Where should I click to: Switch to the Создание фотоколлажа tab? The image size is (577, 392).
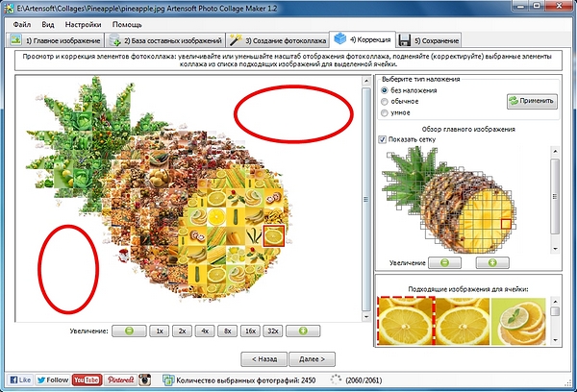[x=278, y=40]
